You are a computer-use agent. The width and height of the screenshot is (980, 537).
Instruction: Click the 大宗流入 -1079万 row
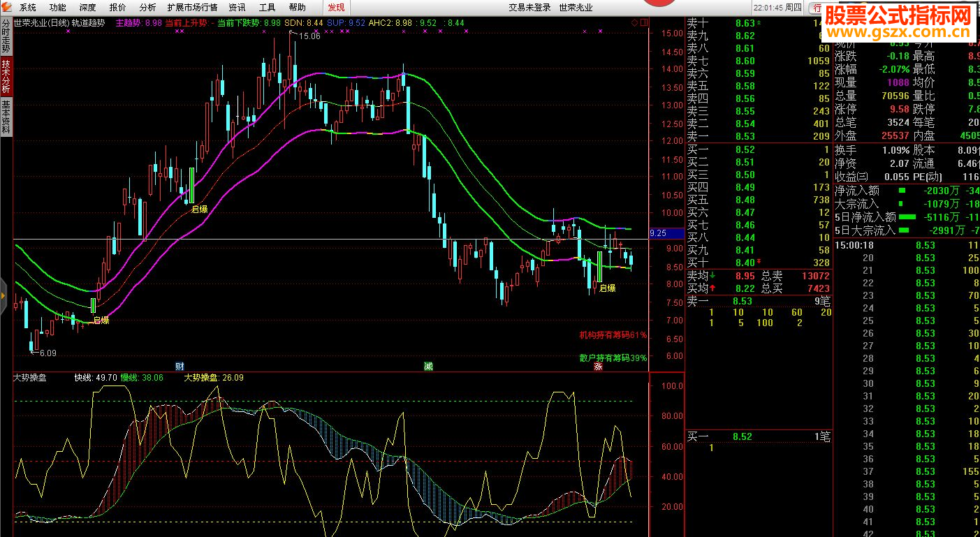(907, 203)
